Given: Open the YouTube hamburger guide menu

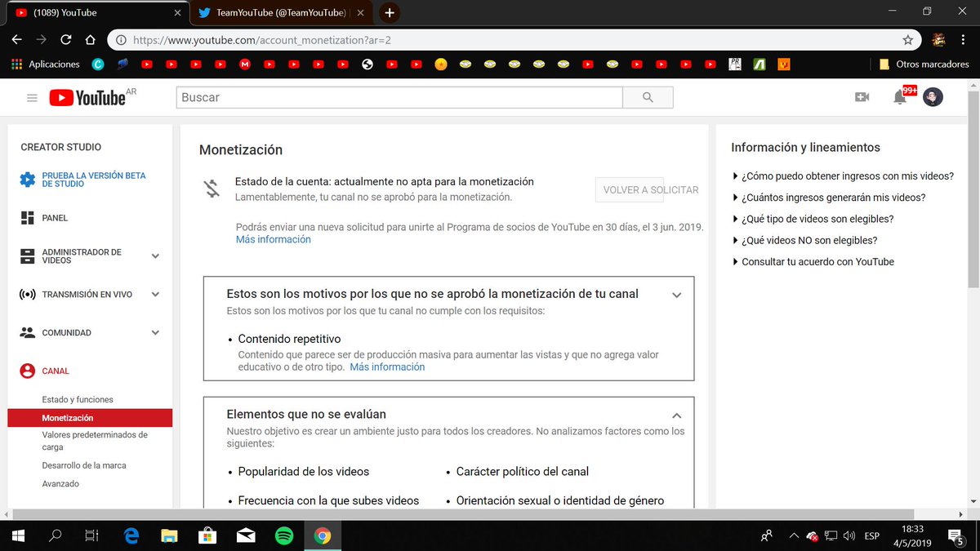Looking at the screenshot, I should tap(32, 98).
